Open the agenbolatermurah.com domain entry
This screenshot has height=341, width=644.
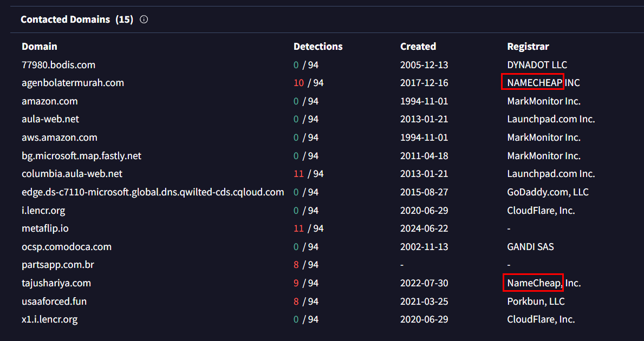click(x=73, y=83)
